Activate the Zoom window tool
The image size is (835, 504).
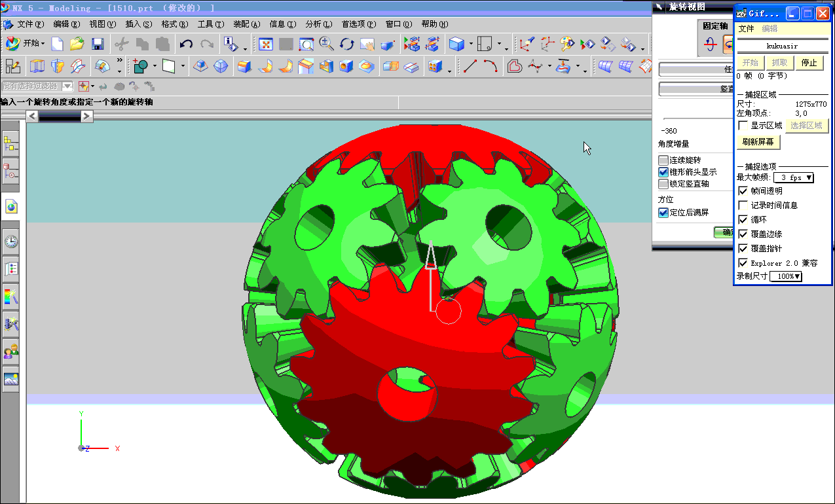click(306, 44)
